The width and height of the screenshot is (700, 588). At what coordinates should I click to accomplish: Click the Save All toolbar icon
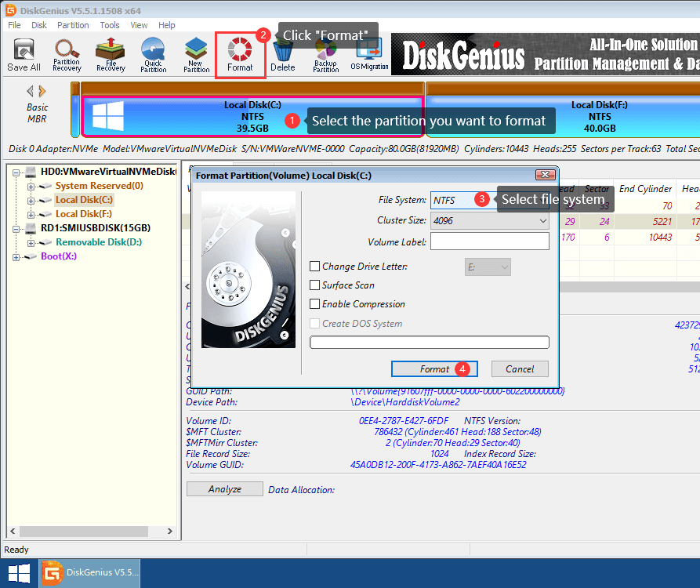[24, 55]
